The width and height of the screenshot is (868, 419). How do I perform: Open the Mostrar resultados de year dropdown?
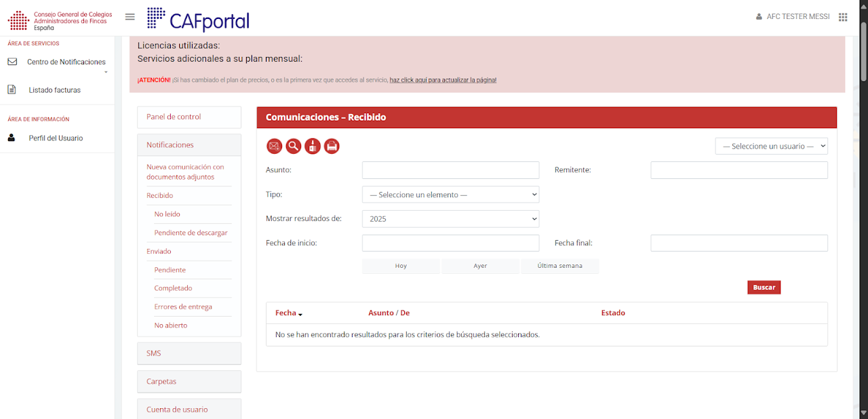click(x=450, y=219)
